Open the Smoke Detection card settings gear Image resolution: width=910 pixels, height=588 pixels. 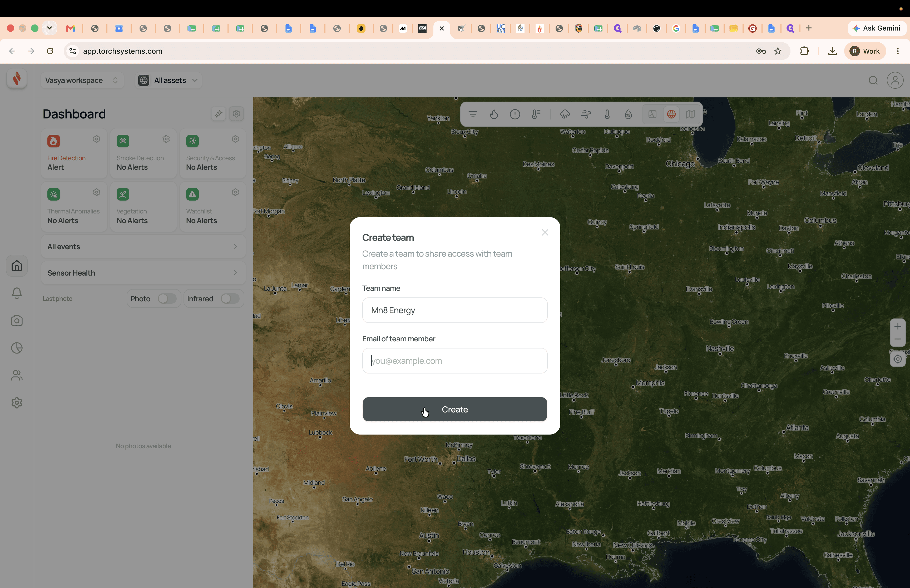[166, 139]
